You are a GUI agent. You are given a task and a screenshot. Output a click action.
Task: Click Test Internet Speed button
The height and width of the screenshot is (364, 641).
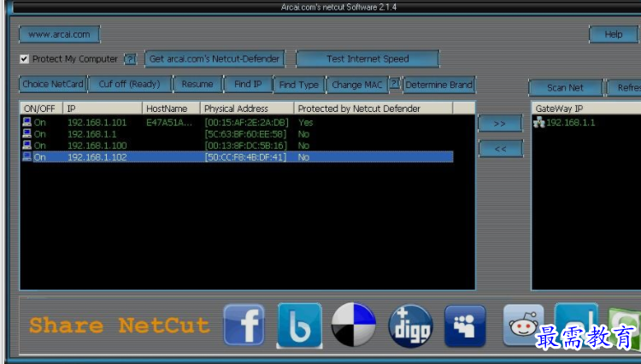tap(368, 59)
